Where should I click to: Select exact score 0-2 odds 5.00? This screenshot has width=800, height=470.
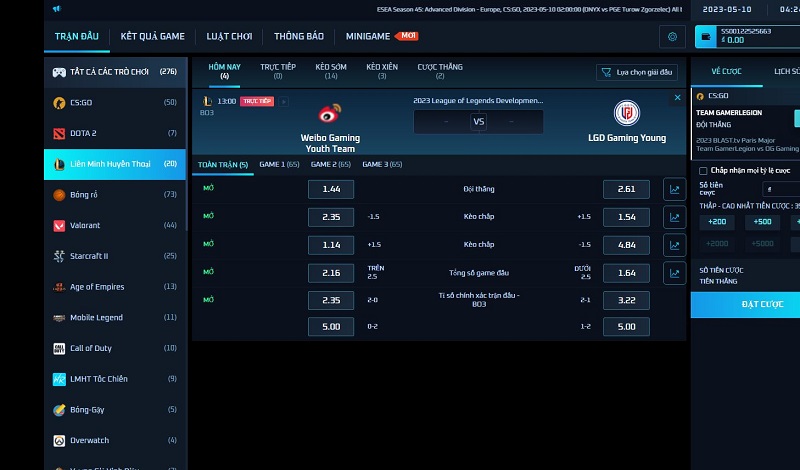(x=331, y=327)
